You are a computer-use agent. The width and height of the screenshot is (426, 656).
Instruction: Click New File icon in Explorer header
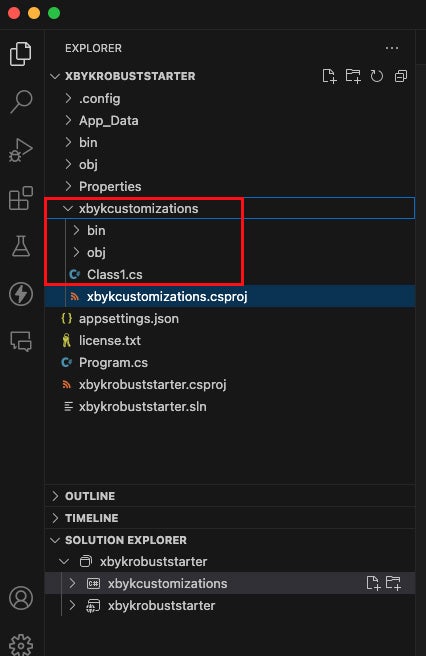[329, 76]
